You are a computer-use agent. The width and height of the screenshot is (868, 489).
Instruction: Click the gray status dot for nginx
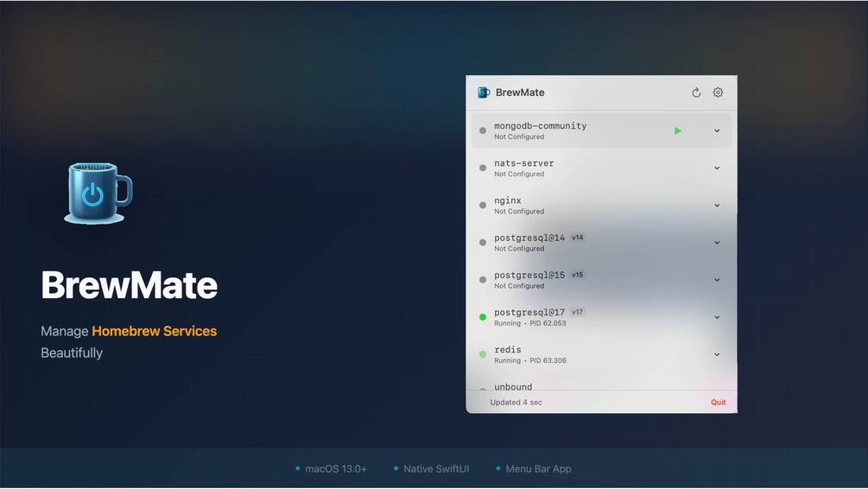(x=483, y=205)
